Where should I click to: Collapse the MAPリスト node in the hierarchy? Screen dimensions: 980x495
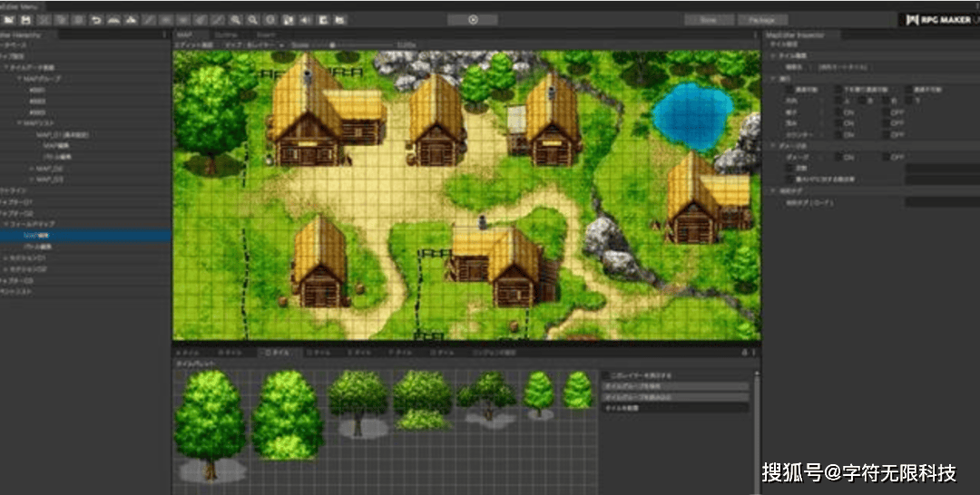pyautogui.click(x=19, y=123)
